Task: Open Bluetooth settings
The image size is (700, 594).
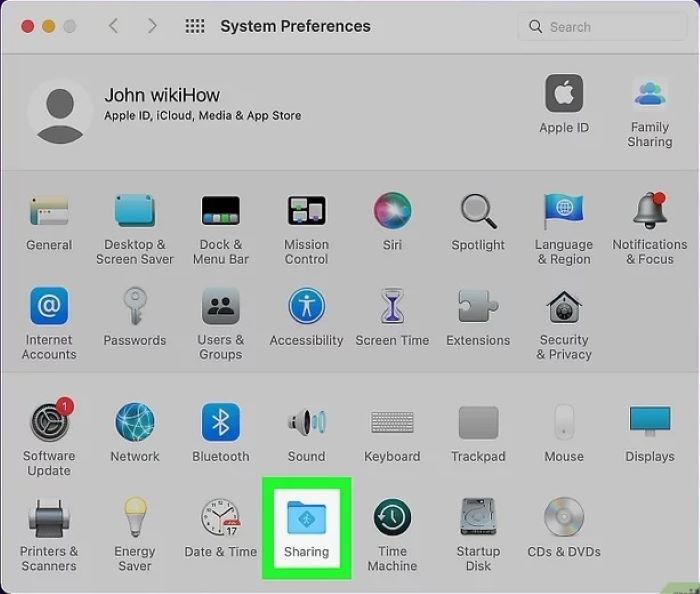Action: (220, 423)
